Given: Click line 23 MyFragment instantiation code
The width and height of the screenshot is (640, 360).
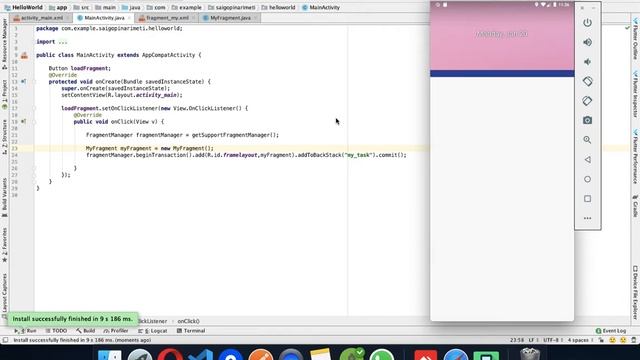Looking at the screenshot, I should (x=149, y=148).
